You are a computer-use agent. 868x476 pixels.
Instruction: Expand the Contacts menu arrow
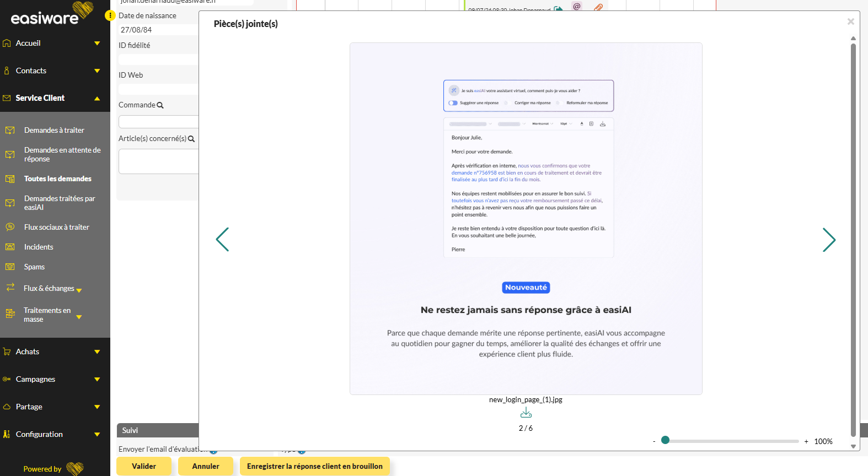pos(97,71)
